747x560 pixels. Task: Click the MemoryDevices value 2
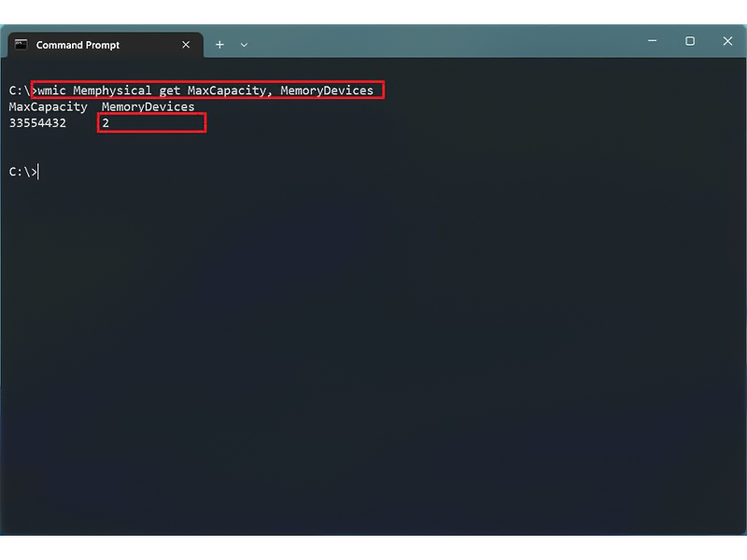pyautogui.click(x=106, y=123)
